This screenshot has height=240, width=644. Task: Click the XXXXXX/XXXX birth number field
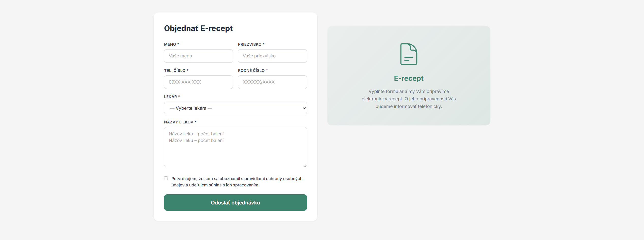tap(272, 82)
